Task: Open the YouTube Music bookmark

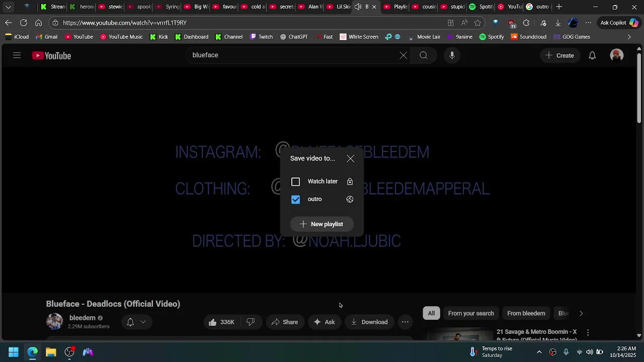Action: pyautogui.click(x=121, y=37)
